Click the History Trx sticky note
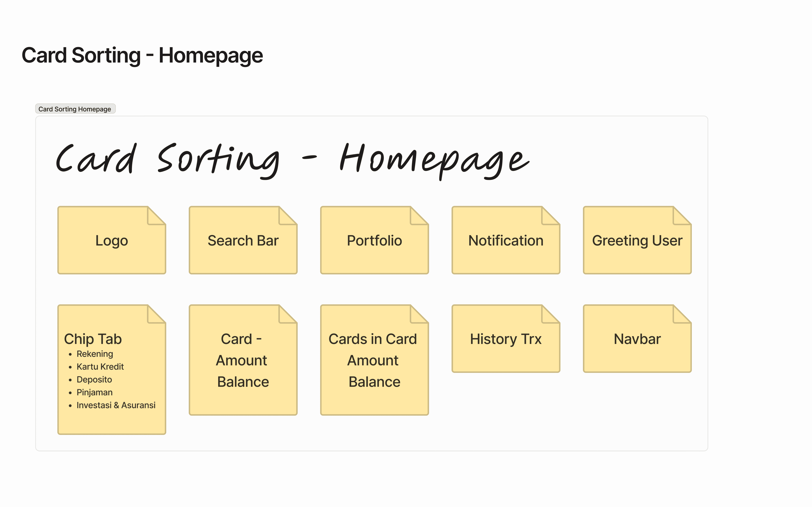This screenshot has width=812, height=507. tap(506, 339)
